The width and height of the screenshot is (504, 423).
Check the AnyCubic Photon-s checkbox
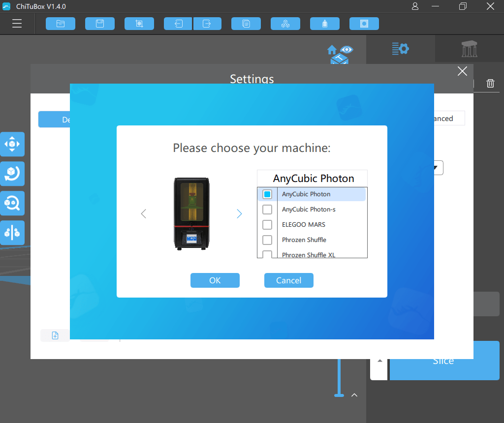tap(267, 210)
